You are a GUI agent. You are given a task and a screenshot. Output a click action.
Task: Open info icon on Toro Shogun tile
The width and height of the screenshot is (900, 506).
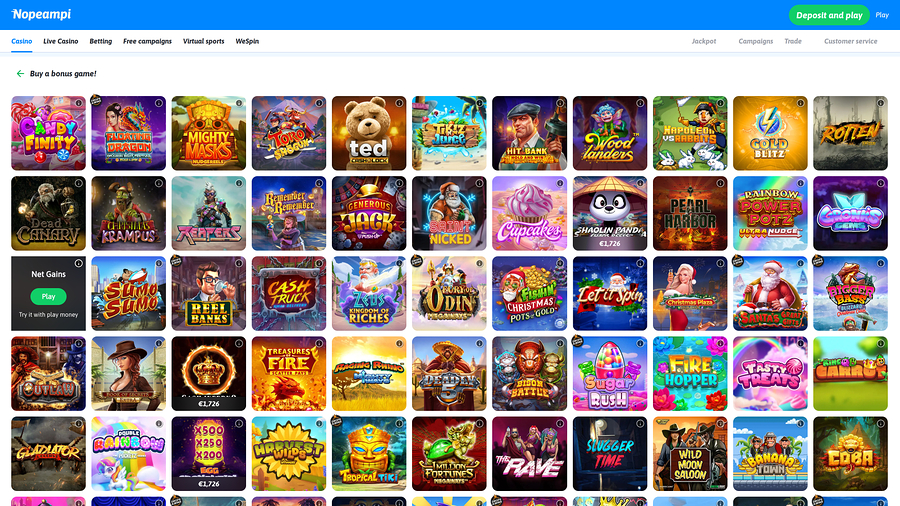[x=319, y=103]
